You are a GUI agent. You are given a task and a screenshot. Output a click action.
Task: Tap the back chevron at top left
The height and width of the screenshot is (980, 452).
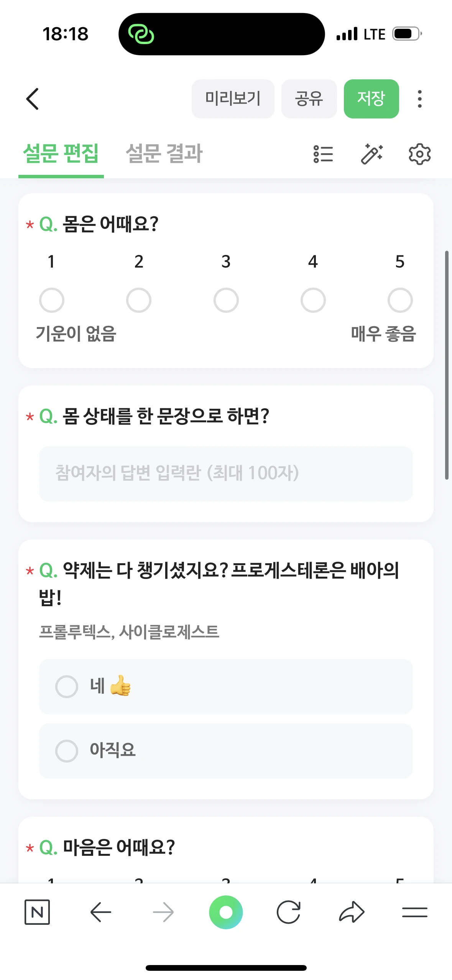click(x=33, y=99)
